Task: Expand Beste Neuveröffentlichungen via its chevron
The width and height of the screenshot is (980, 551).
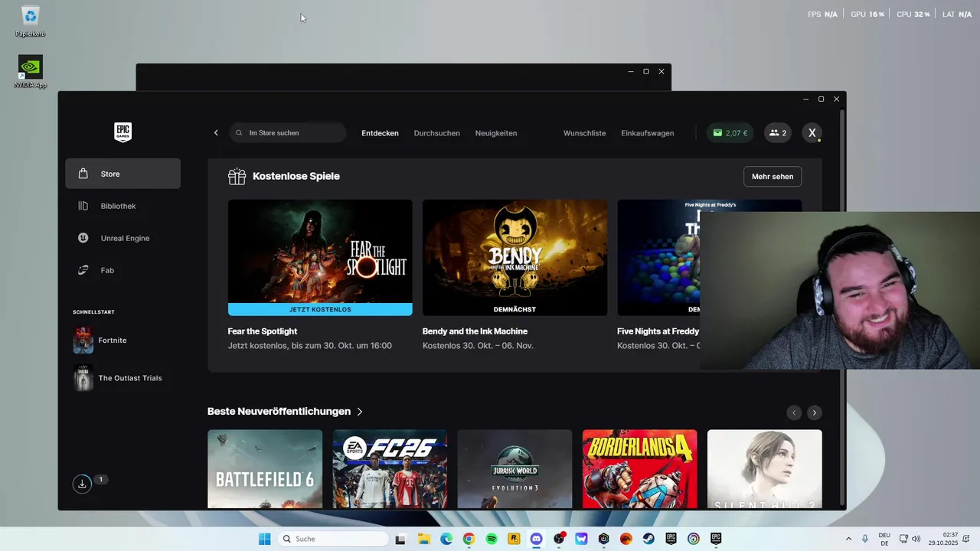Action: point(360,412)
